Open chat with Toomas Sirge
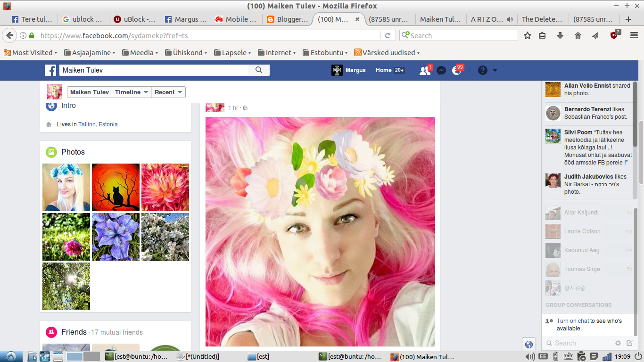Viewport: 644px width, 362px height. [x=589, y=269]
